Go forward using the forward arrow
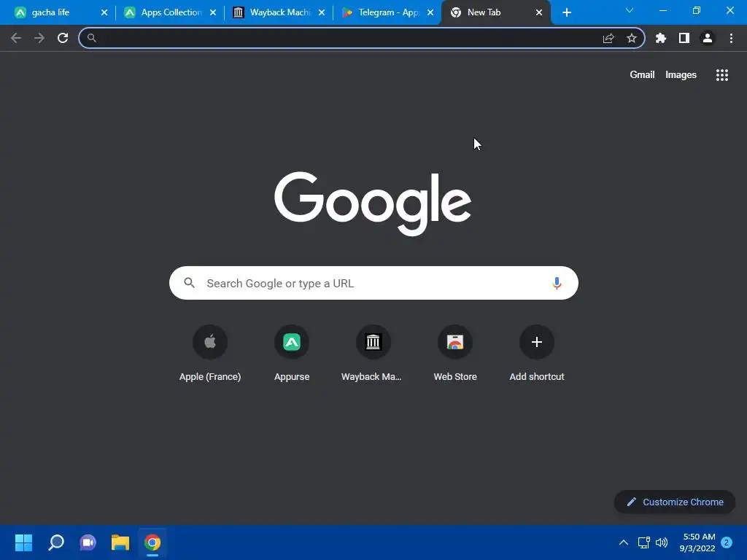 point(39,38)
